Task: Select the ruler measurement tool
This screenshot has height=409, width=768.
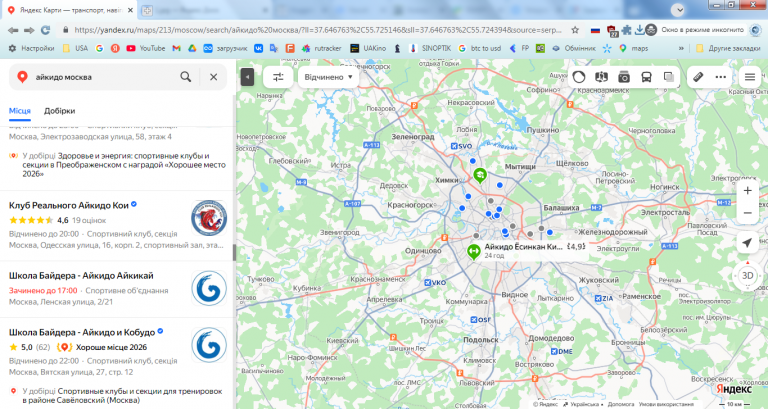Action: pos(698,77)
